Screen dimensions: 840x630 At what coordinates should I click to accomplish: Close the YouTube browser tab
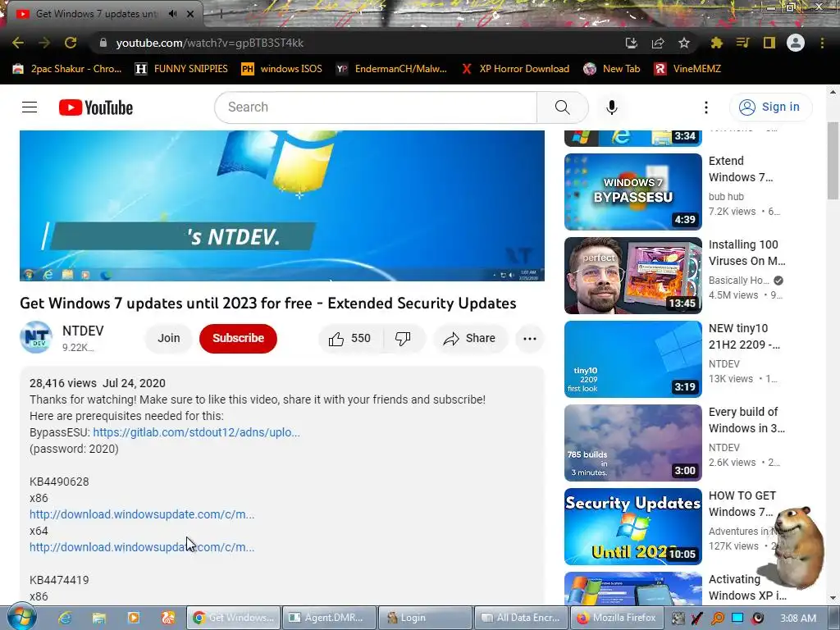[190, 14]
